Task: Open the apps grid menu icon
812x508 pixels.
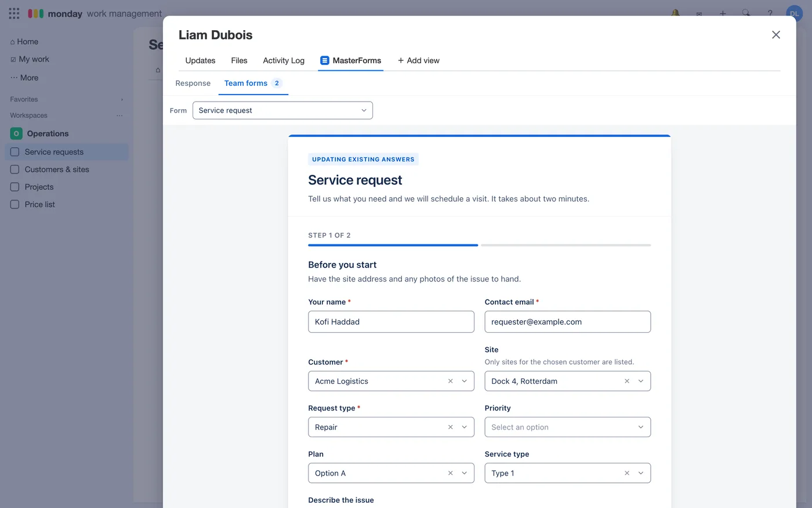Action: [14, 13]
